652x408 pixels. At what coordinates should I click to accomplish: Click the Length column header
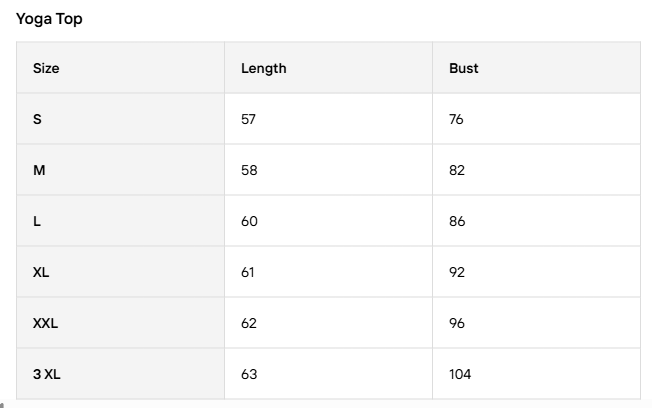263,69
